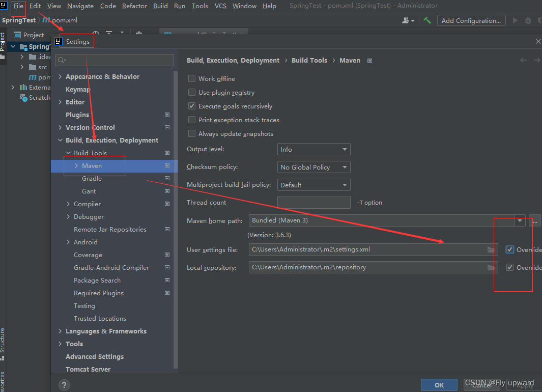Click the Maven pom file icon in project tree
Viewport: 542px width, 392px height.
click(33, 77)
